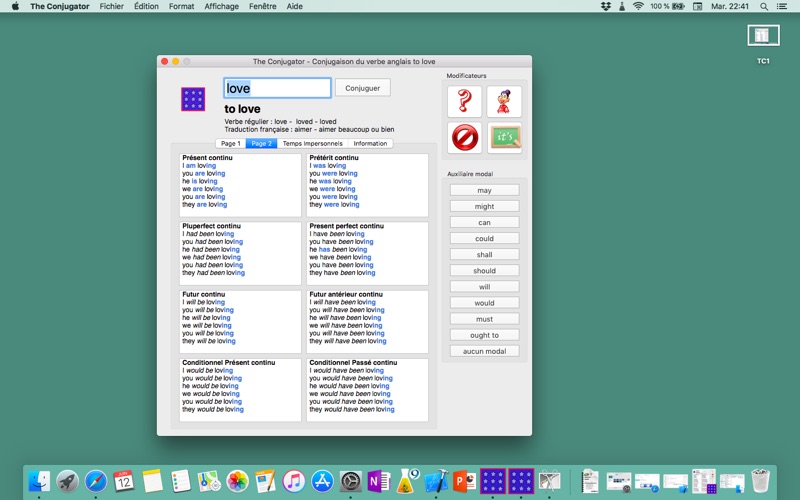800x500 pixels.
Task: Click the question mark interrogative modifier icon
Action: point(464,102)
